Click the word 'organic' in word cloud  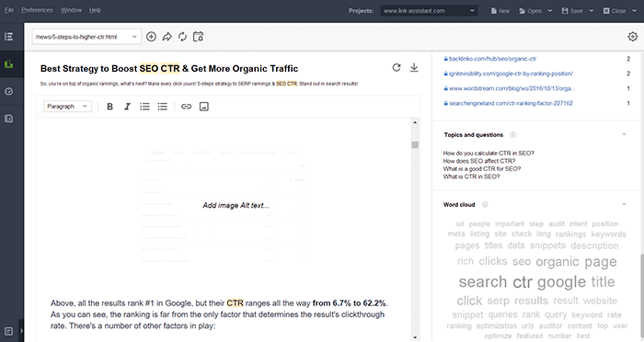558,261
